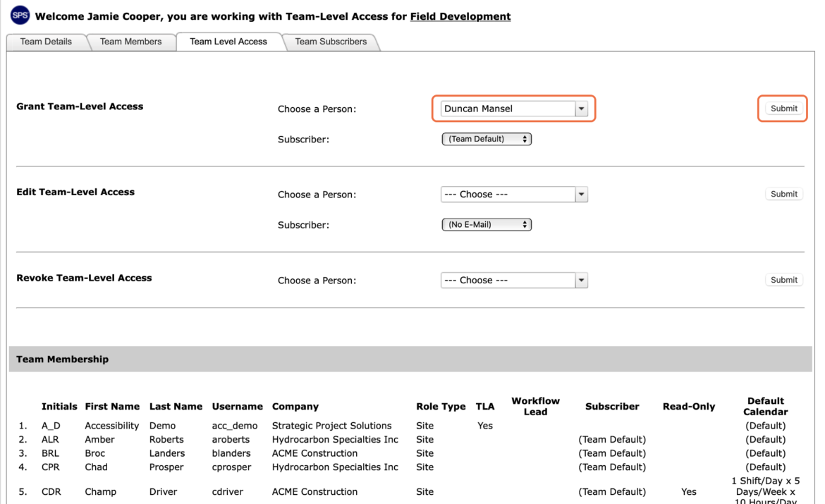
Task: Open the Team Subscribers tab
Action: pyautogui.click(x=331, y=42)
